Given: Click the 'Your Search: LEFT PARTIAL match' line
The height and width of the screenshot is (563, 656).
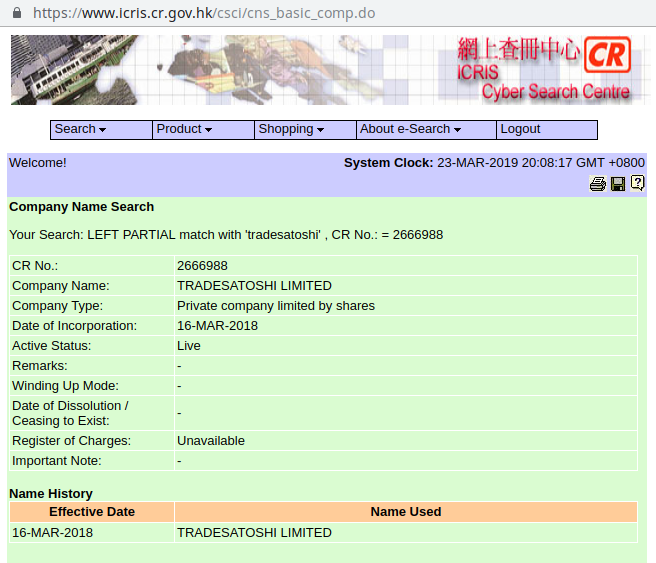Looking at the screenshot, I should 226,235.
